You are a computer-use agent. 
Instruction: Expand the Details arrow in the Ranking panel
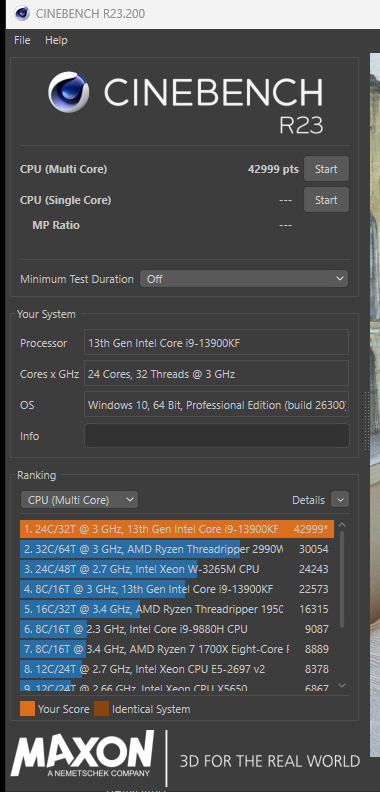(x=340, y=500)
